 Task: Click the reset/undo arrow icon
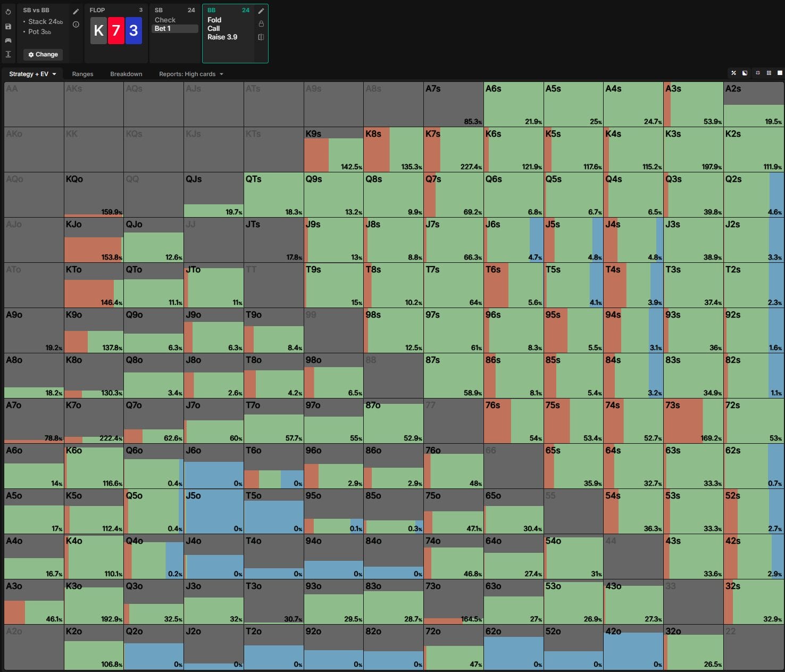(8, 12)
